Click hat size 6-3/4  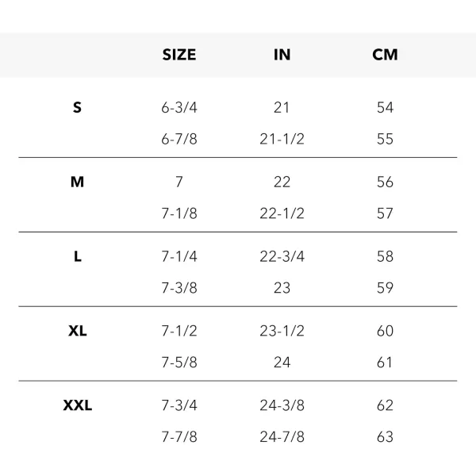[178, 107]
